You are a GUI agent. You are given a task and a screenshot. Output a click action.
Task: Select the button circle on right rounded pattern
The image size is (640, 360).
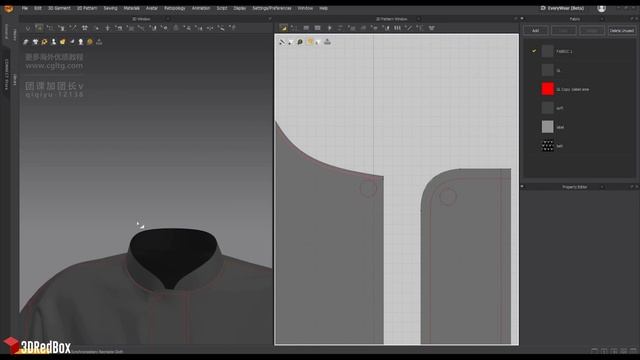pos(447,196)
